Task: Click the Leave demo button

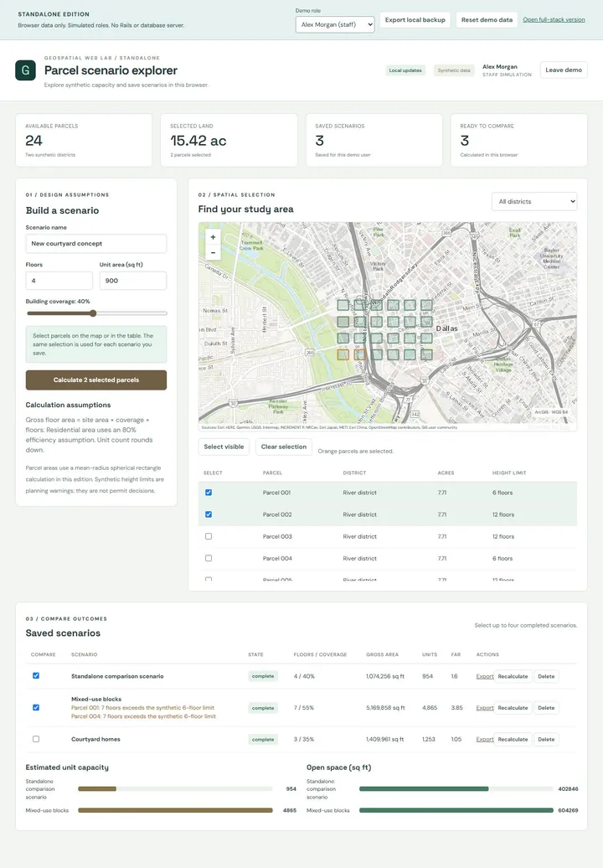Action: [563, 70]
